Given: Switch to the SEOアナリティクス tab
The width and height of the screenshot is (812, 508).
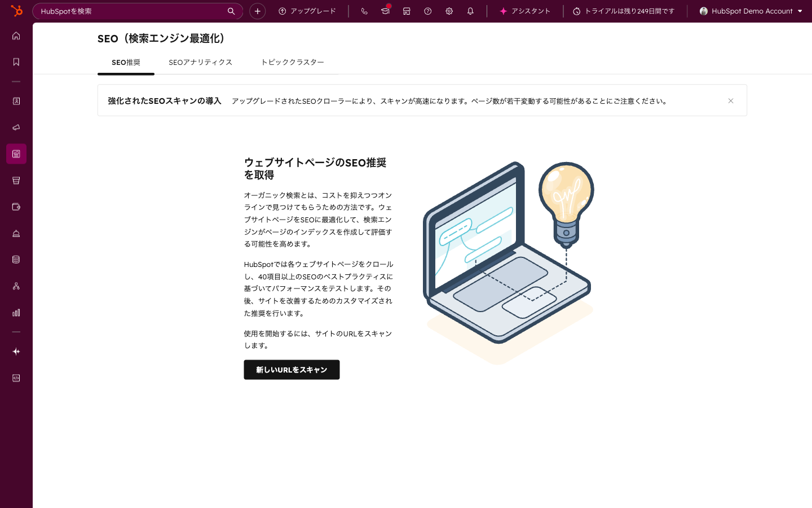Looking at the screenshot, I should coord(201,62).
